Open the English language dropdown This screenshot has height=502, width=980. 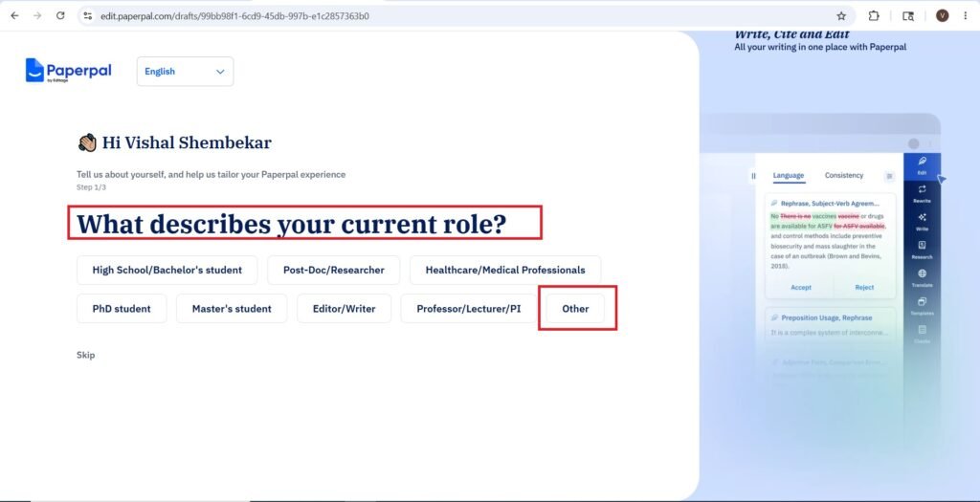point(185,71)
